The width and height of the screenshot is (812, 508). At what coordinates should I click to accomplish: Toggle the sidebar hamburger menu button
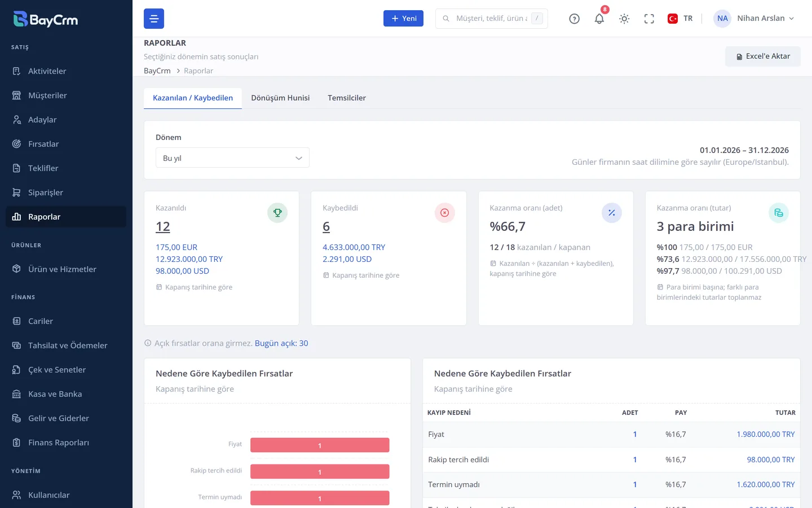(154, 19)
